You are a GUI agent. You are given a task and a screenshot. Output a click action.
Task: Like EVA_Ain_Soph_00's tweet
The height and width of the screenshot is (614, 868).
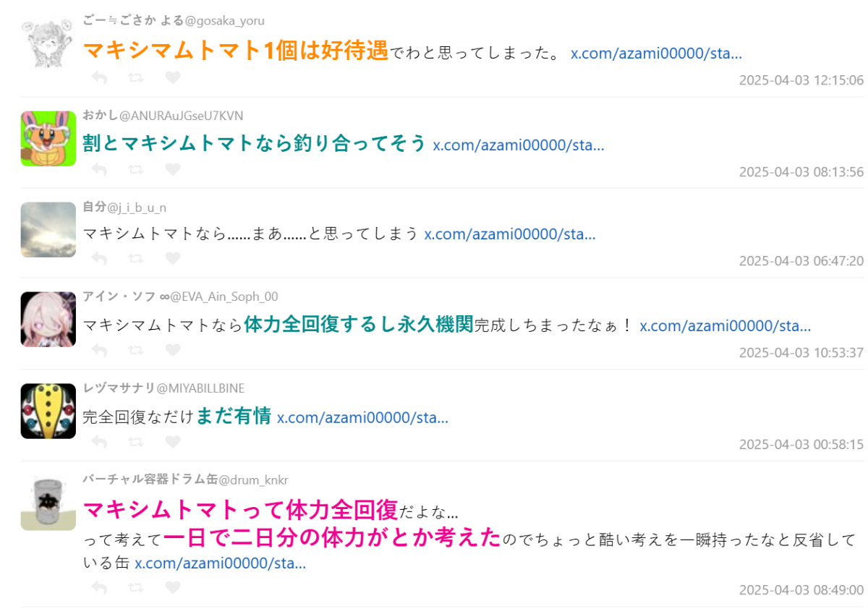click(172, 350)
